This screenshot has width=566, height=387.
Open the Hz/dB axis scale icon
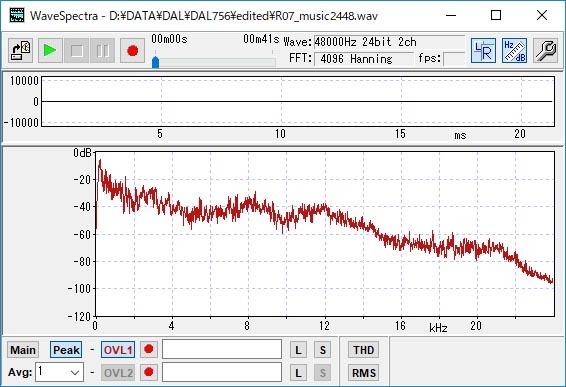(514, 51)
